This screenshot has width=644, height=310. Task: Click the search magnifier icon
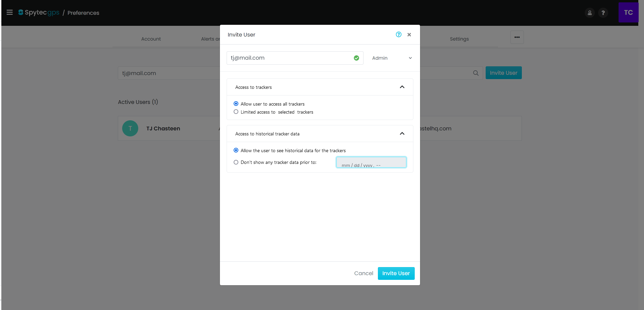pyautogui.click(x=476, y=73)
